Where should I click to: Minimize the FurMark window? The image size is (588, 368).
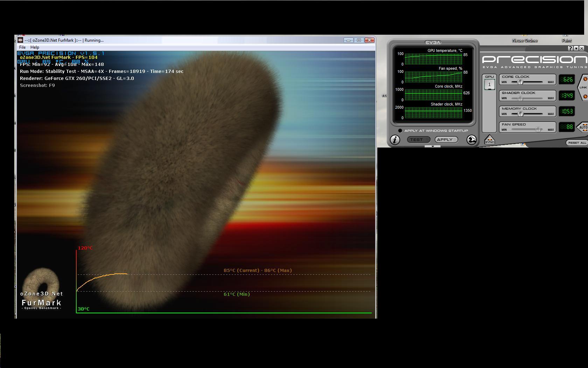tap(348, 40)
